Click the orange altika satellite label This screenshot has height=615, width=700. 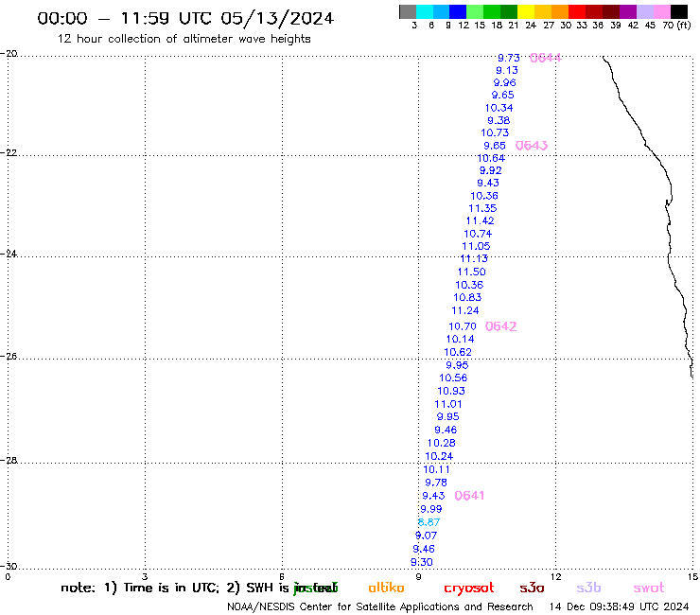386,588
